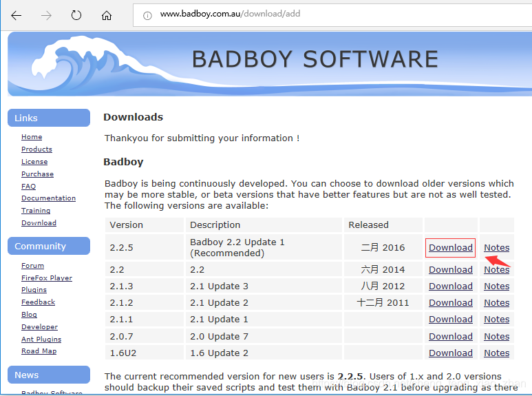
Task: Reload the page with refresh icon
Action: pyautogui.click(x=76, y=15)
